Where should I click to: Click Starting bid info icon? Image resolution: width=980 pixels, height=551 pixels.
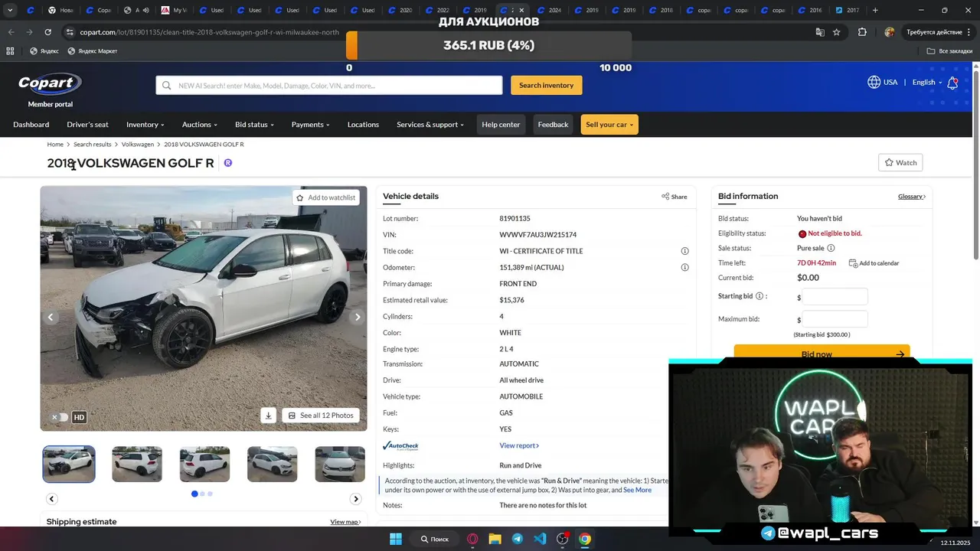759,296
